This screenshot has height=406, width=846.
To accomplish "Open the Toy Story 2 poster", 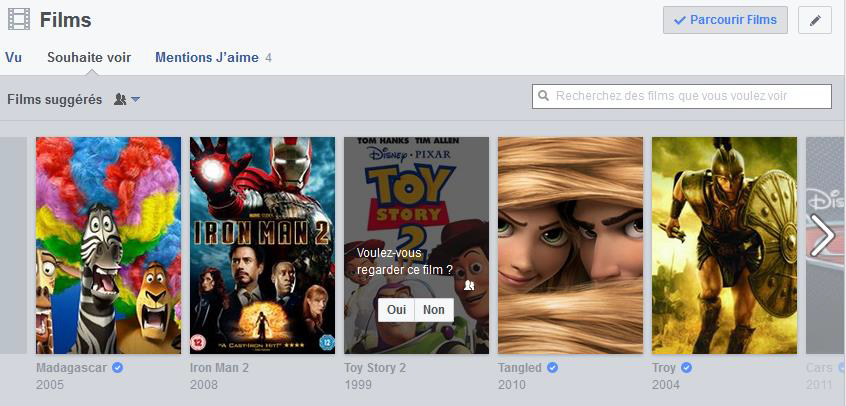I will pyautogui.click(x=417, y=245).
